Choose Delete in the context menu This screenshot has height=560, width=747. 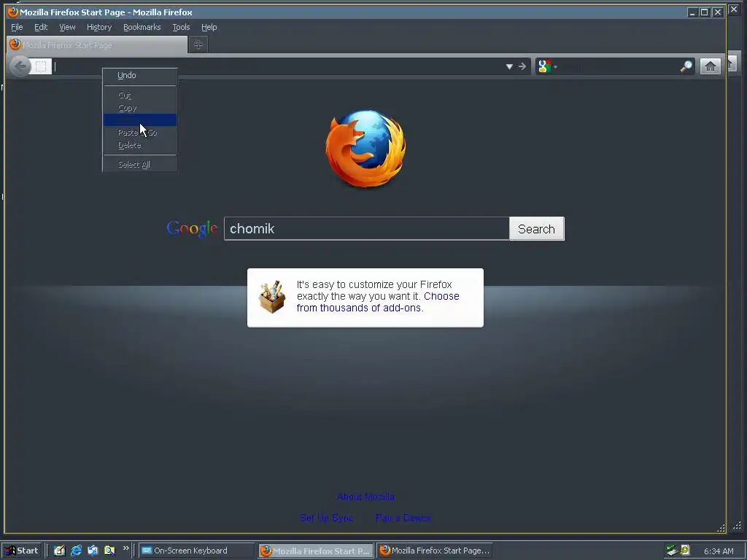(139, 145)
